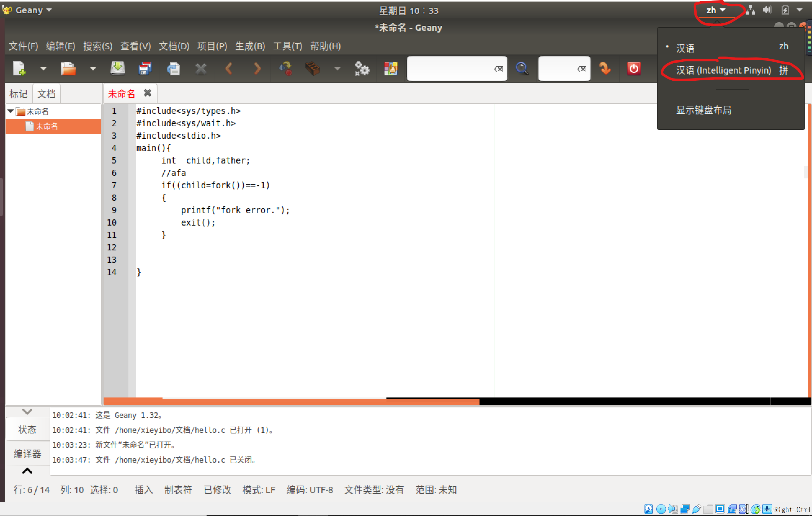Select the 未命名 editor tab
The width and height of the screenshot is (812, 516).
pos(121,94)
